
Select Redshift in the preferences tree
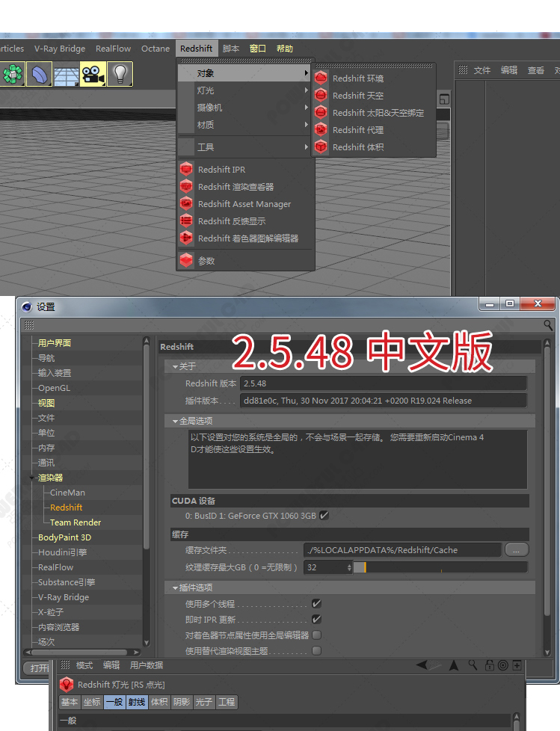(x=67, y=508)
